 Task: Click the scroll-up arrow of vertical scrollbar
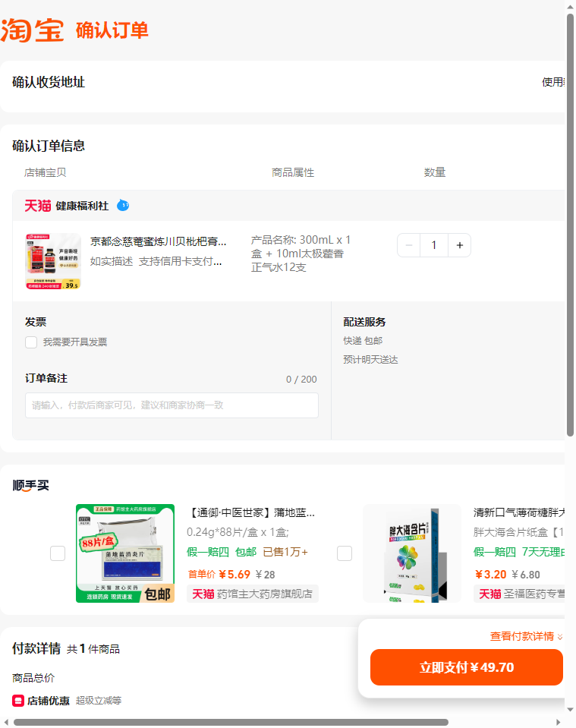[x=571, y=7]
